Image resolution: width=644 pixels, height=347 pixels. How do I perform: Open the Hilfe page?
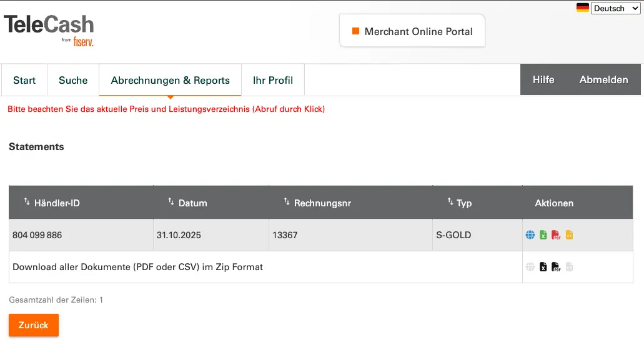pyautogui.click(x=543, y=79)
